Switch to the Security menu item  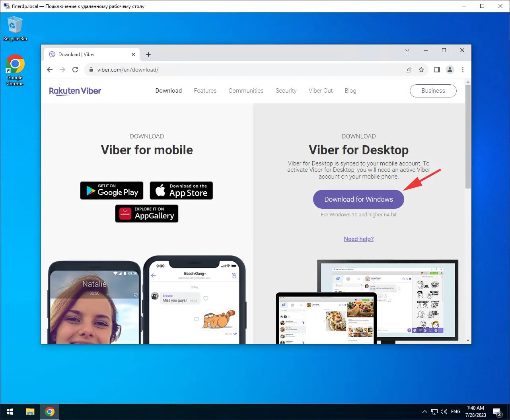point(286,91)
